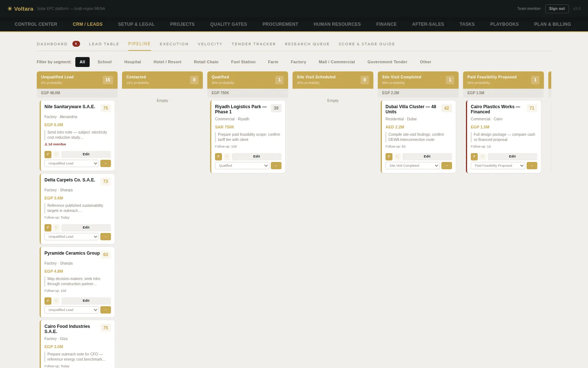Viewport: 588px width, 368px height.
Task: Edit the Delta Carpets lead
Action: pyautogui.click(x=86, y=228)
